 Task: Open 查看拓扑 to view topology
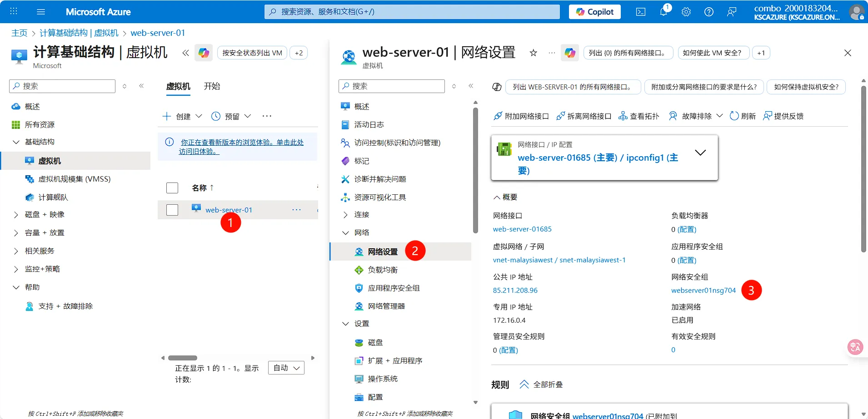pyautogui.click(x=639, y=116)
